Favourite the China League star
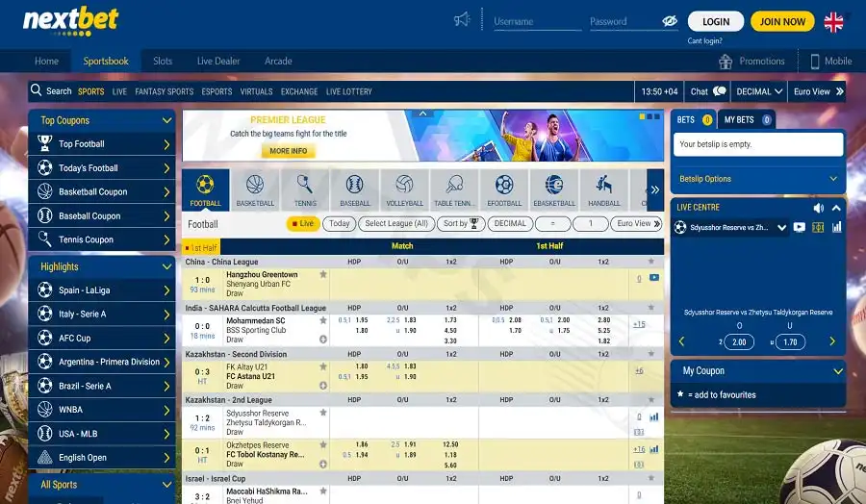 pyautogui.click(x=651, y=261)
